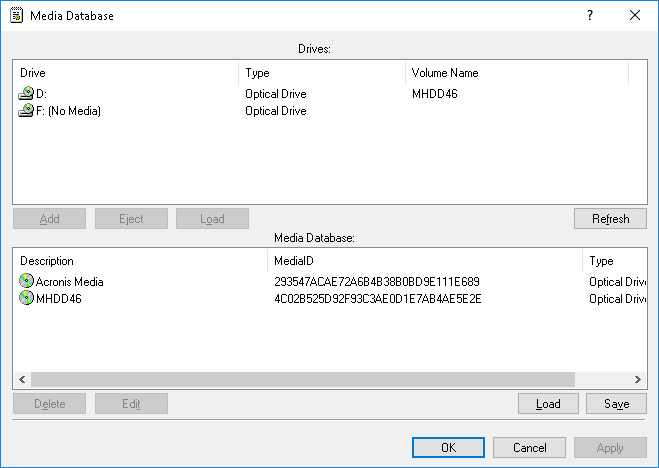Sort drives by the Volume Name column
This screenshot has width=659, height=468.
pyautogui.click(x=515, y=73)
